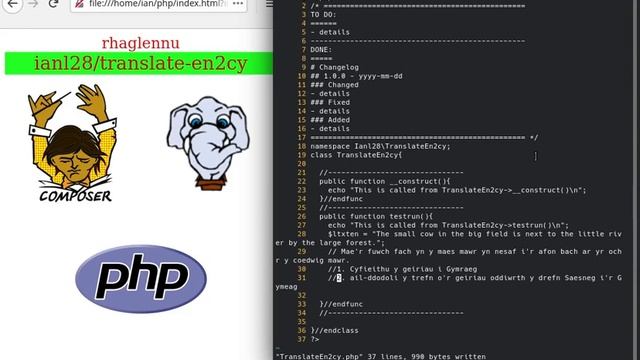Viewport: 640px width, 360px height.
Task: Click the editor's vertical scrollbar at the right edge
Action: click(x=635, y=180)
